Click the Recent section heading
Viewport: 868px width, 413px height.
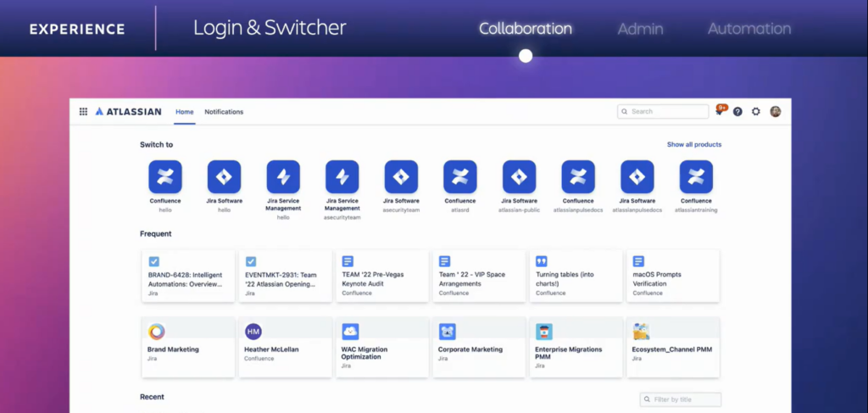(x=152, y=397)
